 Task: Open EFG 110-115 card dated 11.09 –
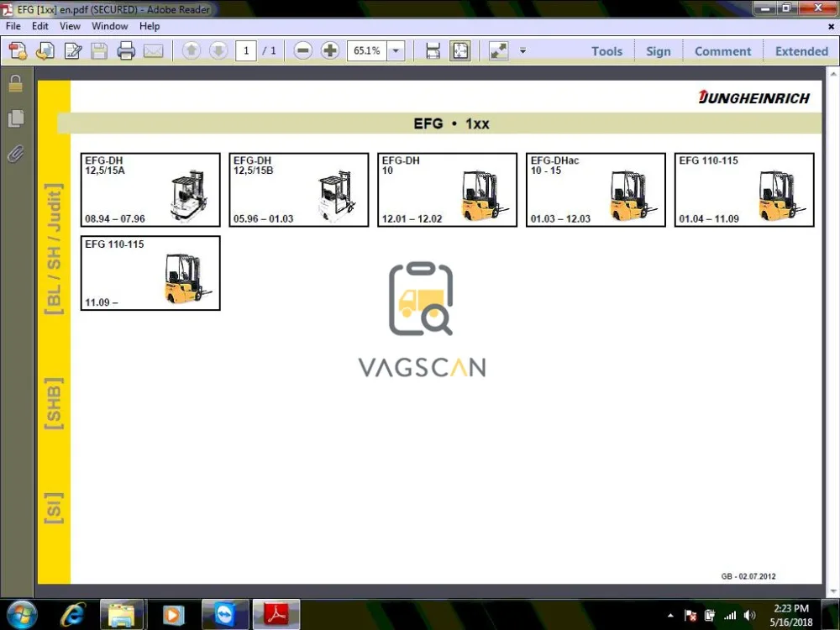pos(150,273)
